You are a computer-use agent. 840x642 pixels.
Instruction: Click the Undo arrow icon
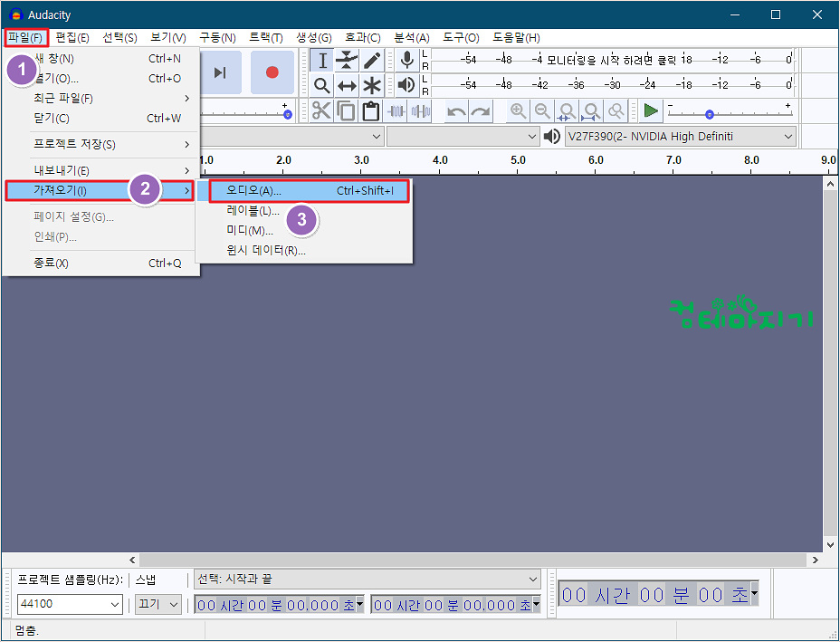[x=456, y=111]
